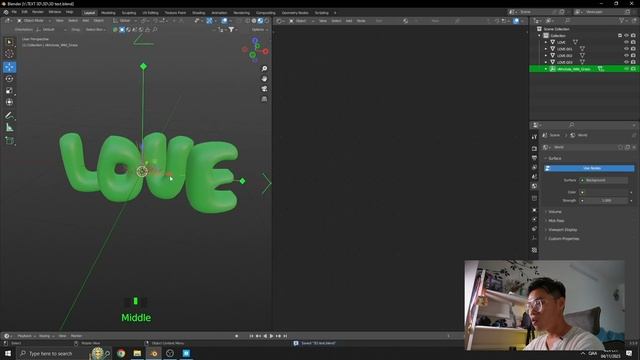Hide LOVE.003 object with its eye icon
The image size is (640, 360).
tap(626, 62)
